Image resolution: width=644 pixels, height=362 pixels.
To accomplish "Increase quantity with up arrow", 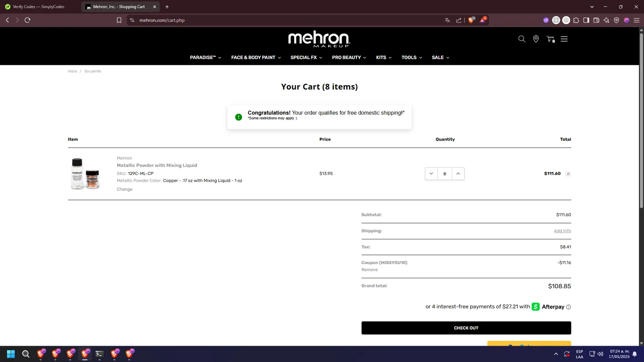I will click(x=458, y=174).
